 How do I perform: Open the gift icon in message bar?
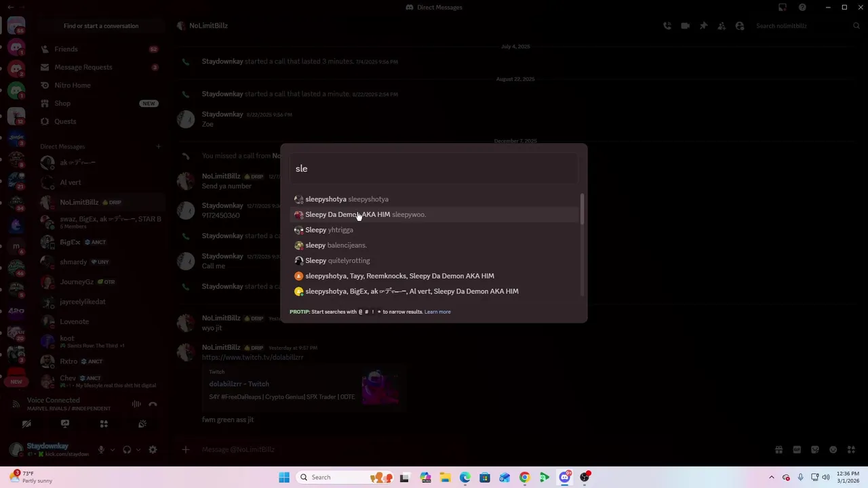click(778, 449)
